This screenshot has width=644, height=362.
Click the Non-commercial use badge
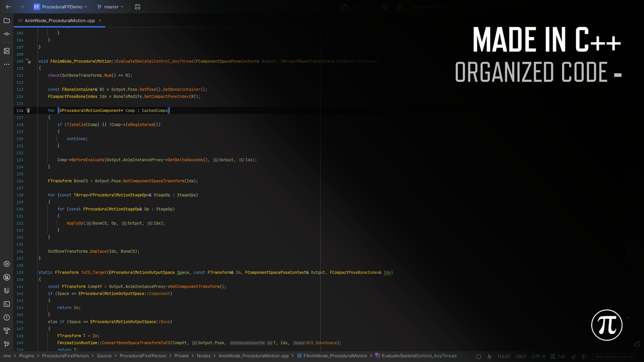(615, 356)
